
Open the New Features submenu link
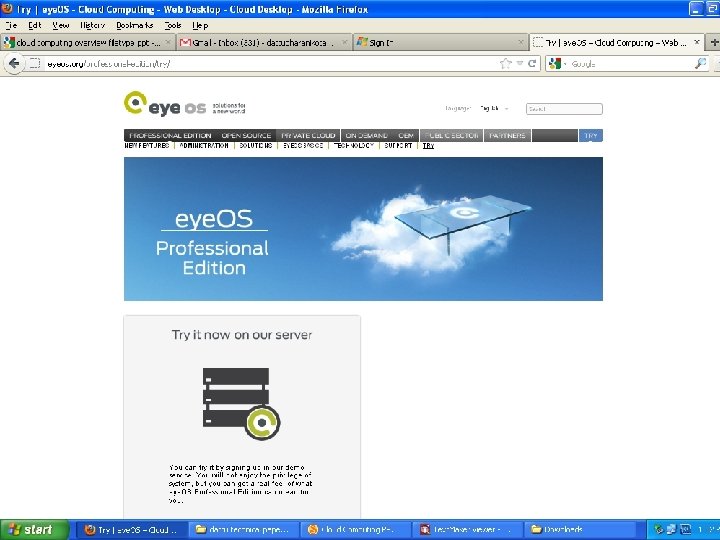[147, 146]
